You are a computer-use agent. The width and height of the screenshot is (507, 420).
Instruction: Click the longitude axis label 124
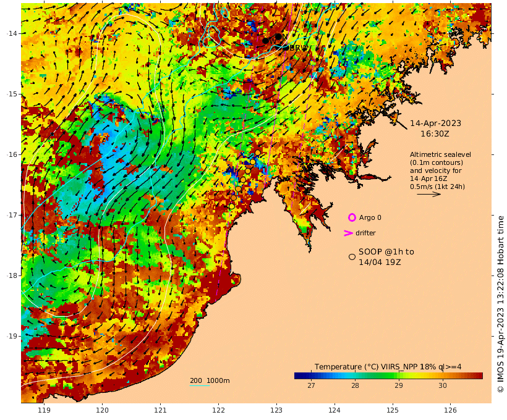[334, 410]
